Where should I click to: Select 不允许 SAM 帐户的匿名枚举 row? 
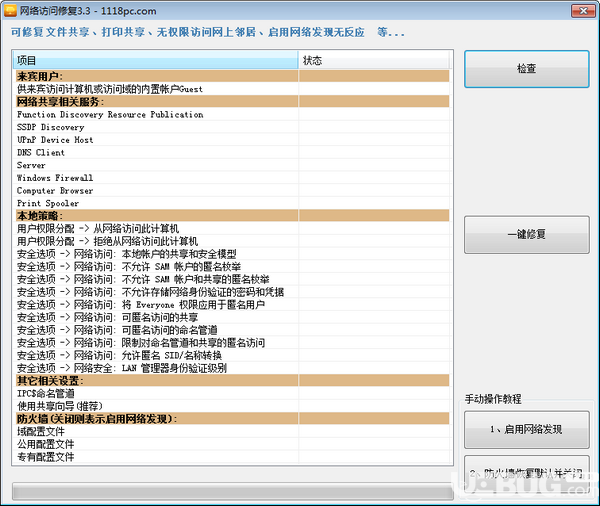[x=232, y=266]
